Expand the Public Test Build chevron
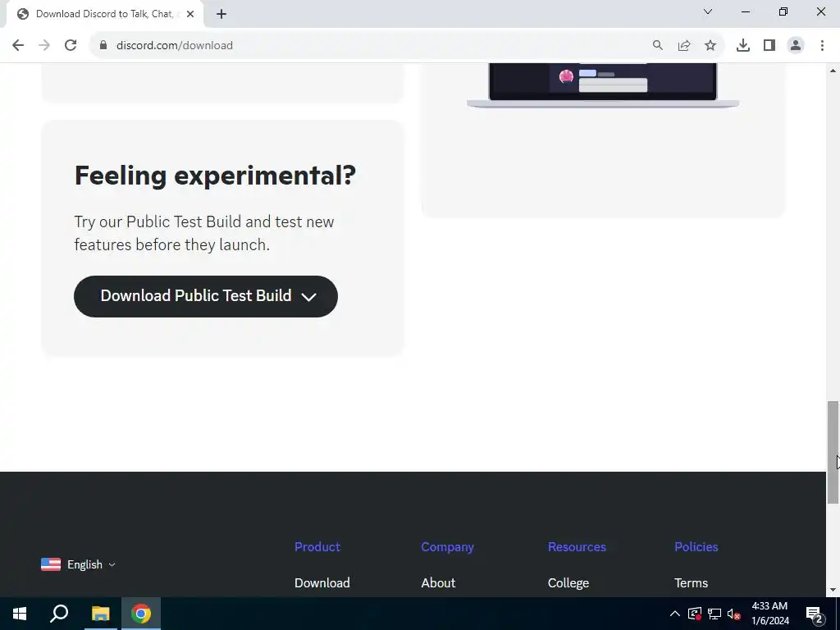 click(309, 297)
